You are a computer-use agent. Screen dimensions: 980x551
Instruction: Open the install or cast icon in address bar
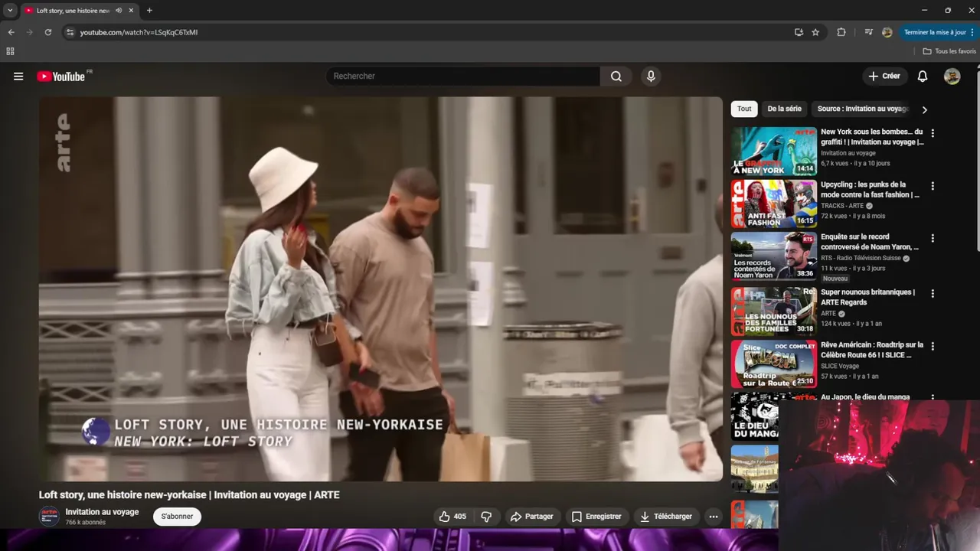click(x=799, y=32)
